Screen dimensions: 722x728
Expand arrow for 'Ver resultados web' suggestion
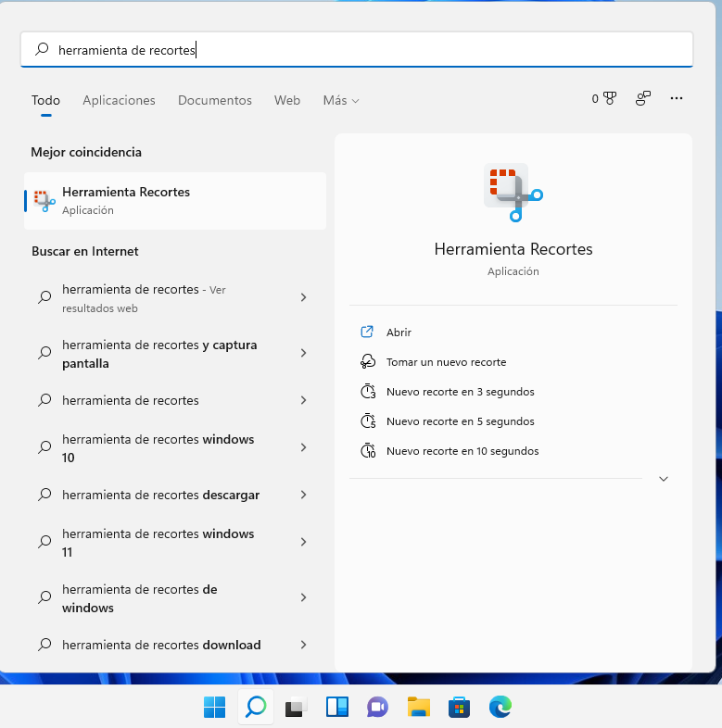(x=303, y=297)
